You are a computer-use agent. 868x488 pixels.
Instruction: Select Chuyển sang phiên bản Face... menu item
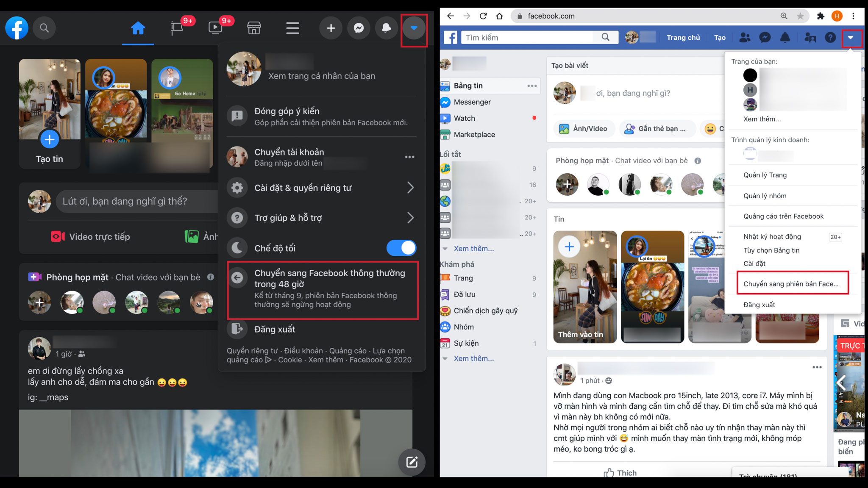coord(793,284)
